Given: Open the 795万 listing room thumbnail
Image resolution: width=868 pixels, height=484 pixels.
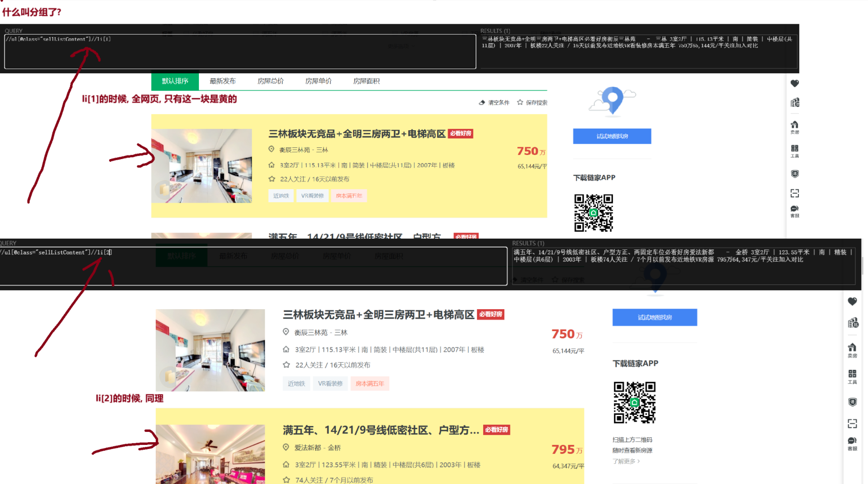Looking at the screenshot, I should coord(210,454).
